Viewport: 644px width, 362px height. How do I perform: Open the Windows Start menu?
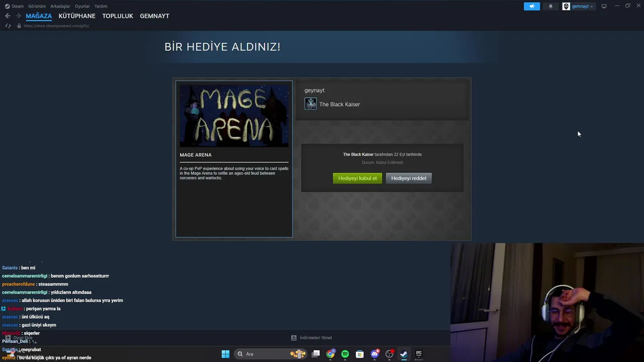pyautogui.click(x=225, y=354)
